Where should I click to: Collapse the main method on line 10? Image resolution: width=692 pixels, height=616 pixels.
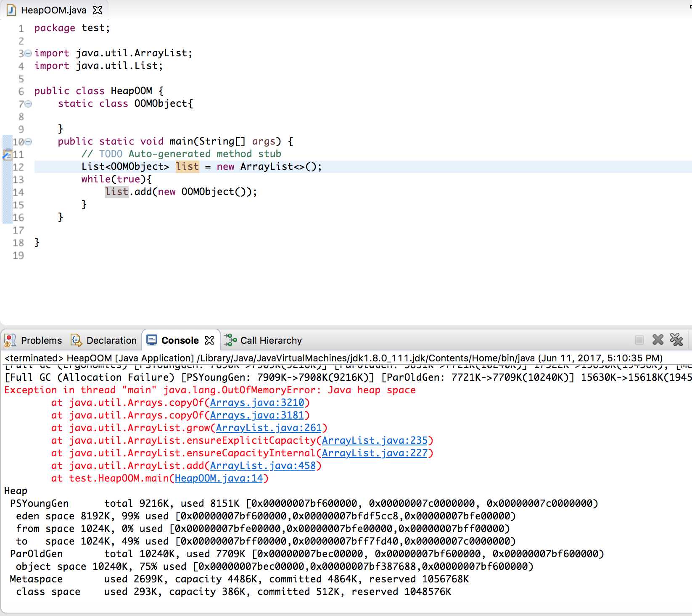(x=28, y=142)
